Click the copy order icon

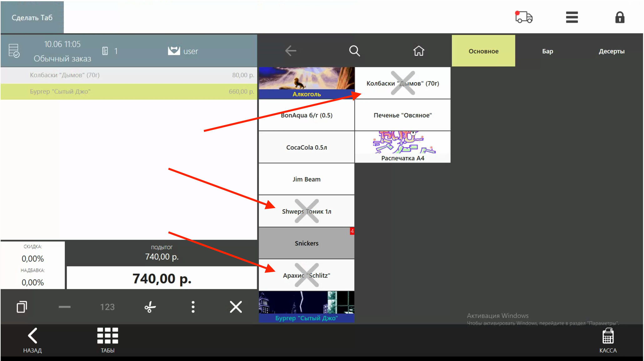[22, 307]
